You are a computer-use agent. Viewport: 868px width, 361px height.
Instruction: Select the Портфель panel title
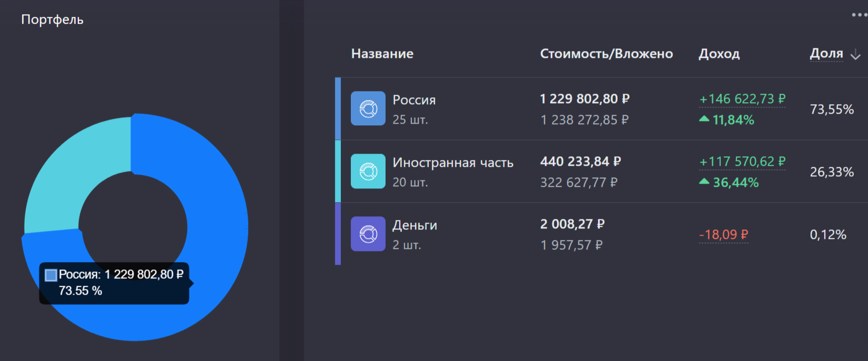click(52, 19)
